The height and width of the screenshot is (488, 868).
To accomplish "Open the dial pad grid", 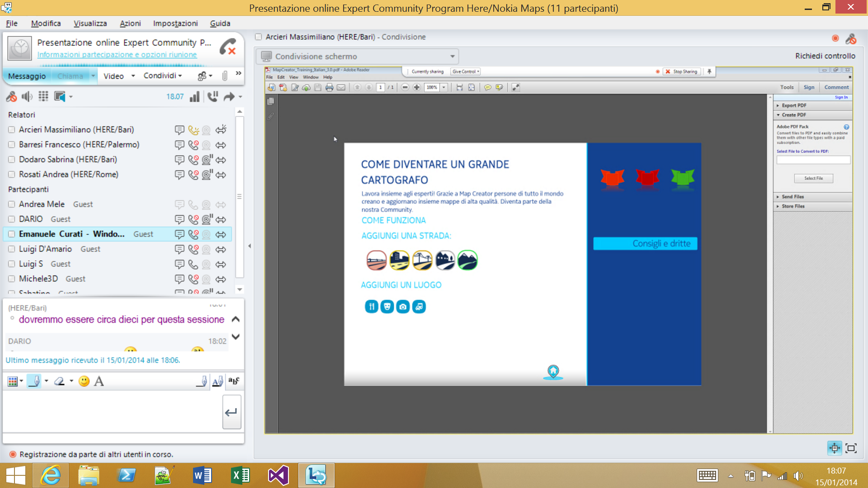I will coord(43,96).
